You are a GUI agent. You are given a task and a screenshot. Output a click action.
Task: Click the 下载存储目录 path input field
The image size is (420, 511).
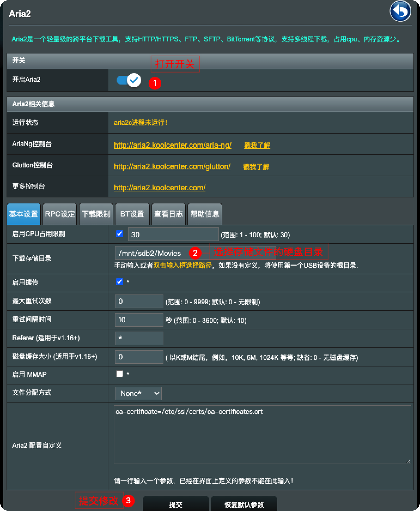[x=195, y=253]
